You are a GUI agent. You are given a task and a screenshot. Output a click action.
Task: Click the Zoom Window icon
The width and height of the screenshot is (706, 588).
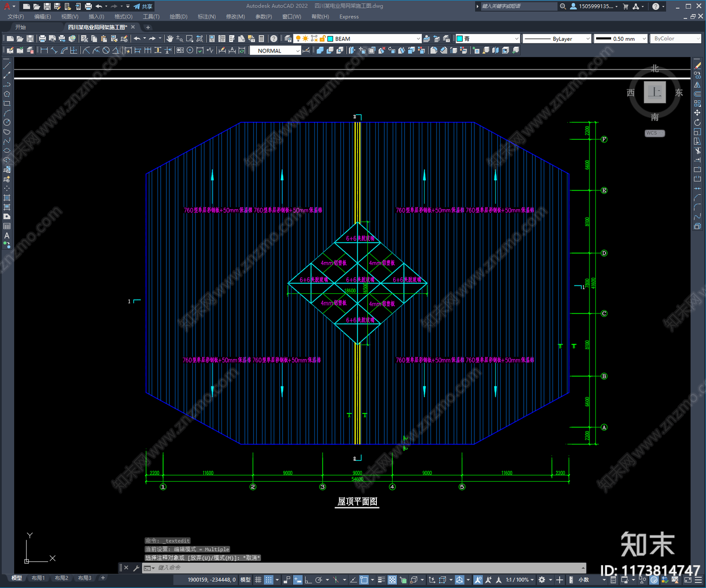[189, 39]
